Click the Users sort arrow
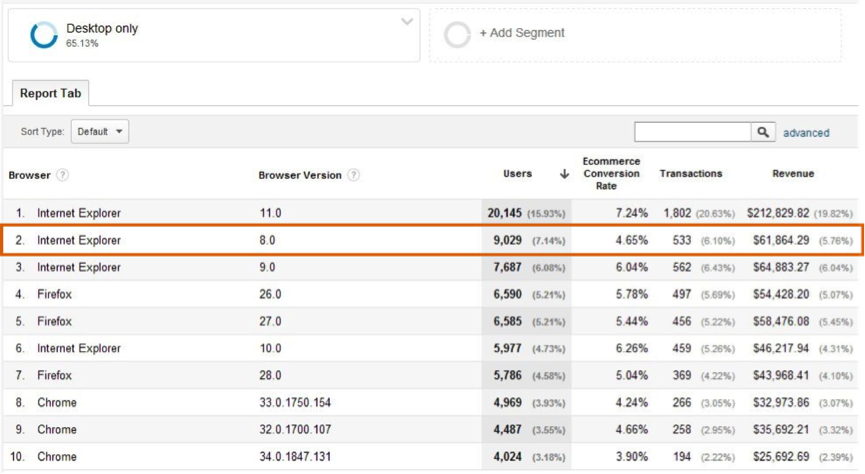The height and width of the screenshot is (474, 865). pyautogui.click(x=564, y=174)
